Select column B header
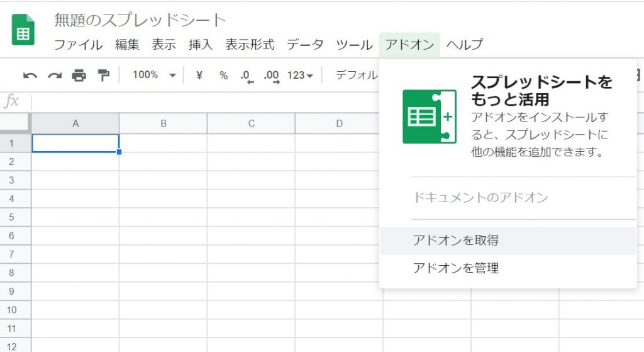 (x=164, y=123)
